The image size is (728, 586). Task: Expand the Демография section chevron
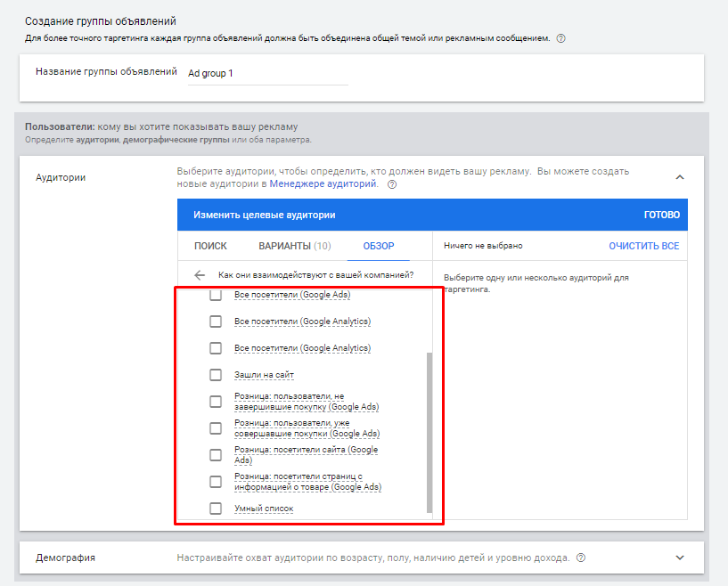[680, 558]
